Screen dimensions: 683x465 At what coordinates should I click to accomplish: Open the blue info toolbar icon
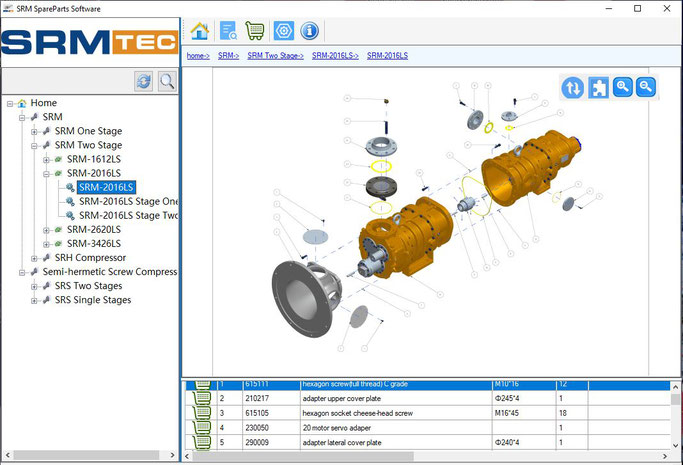(x=310, y=31)
